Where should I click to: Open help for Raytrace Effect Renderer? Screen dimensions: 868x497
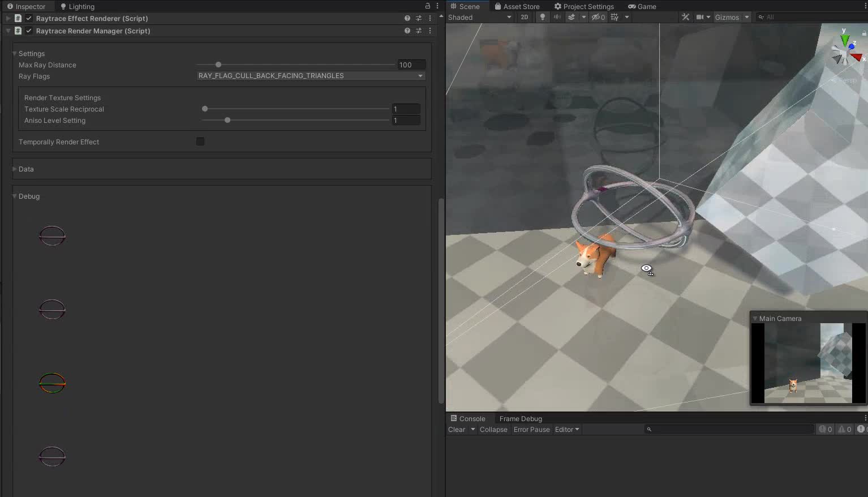pos(407,18)
